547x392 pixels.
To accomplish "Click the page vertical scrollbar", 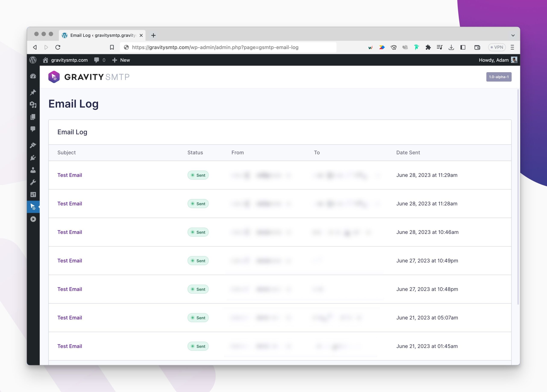I will click(518, 197).
